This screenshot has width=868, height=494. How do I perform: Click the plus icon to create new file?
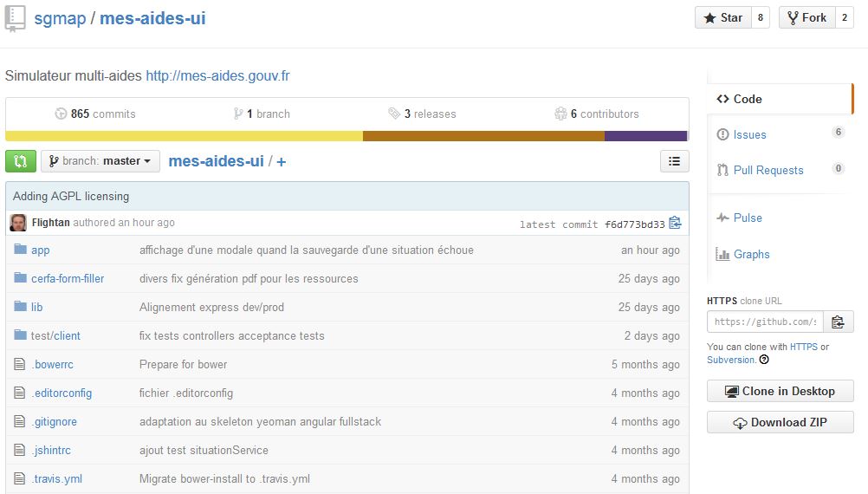282,162
